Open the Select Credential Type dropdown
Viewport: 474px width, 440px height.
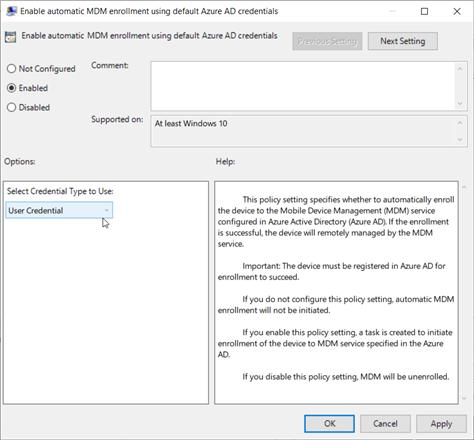pyautogui.click(x=59, y=210)
